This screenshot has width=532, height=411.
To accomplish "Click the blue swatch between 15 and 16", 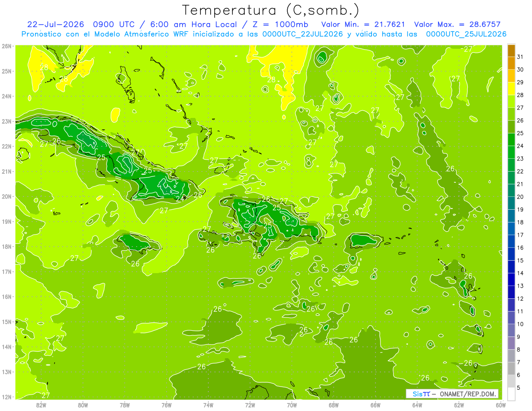I will 511,254.
